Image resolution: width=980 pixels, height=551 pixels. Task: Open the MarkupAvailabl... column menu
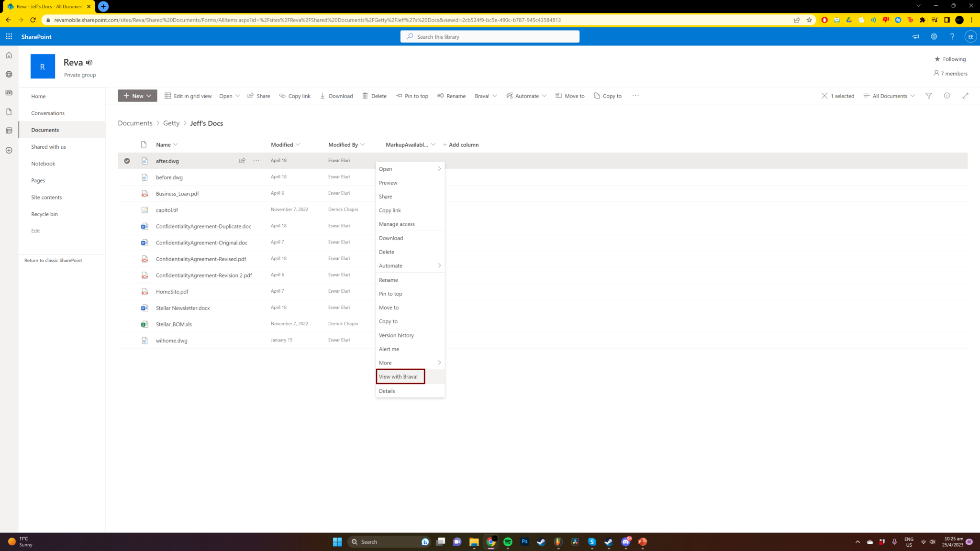pos(411,144)
